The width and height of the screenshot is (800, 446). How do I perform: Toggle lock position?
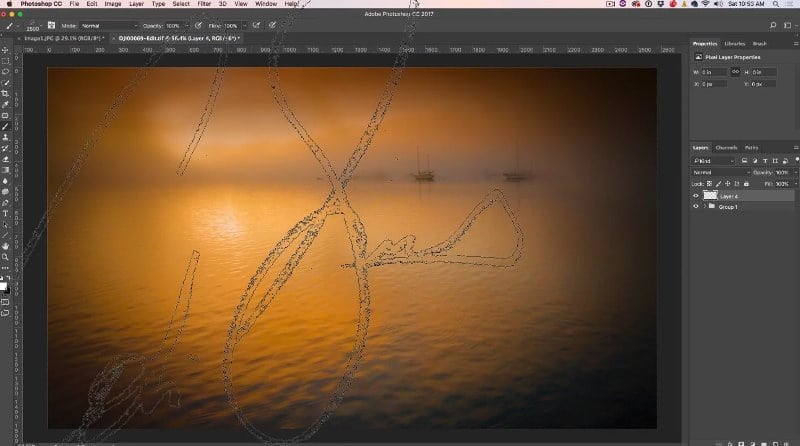pyautogui.click(x=728, y=184)
